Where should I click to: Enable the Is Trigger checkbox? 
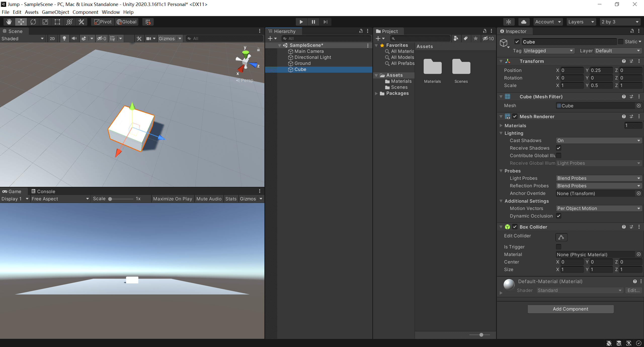point(559,247)
